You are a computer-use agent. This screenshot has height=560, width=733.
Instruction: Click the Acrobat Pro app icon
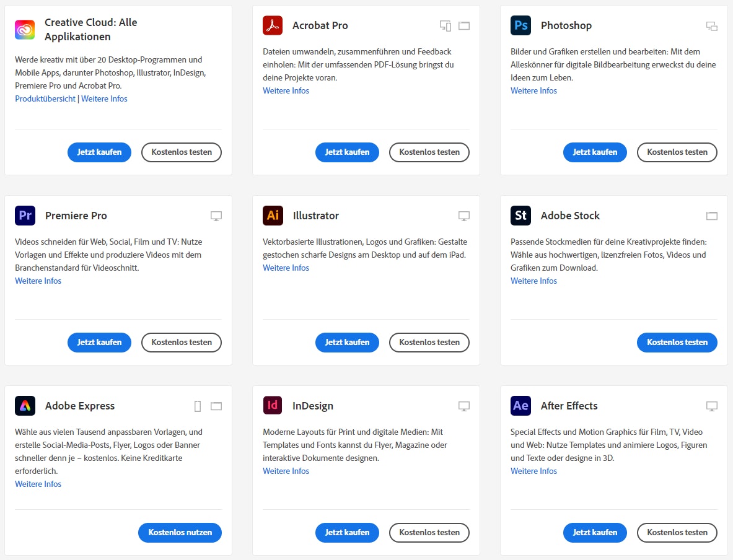coord(273,25)
